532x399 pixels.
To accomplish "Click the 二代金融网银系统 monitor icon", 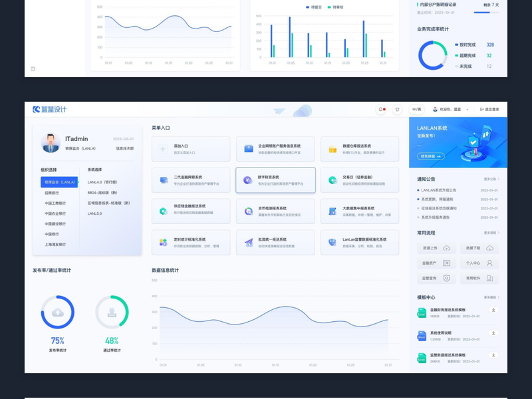I will pyautogui.click(x=164, y=180).
